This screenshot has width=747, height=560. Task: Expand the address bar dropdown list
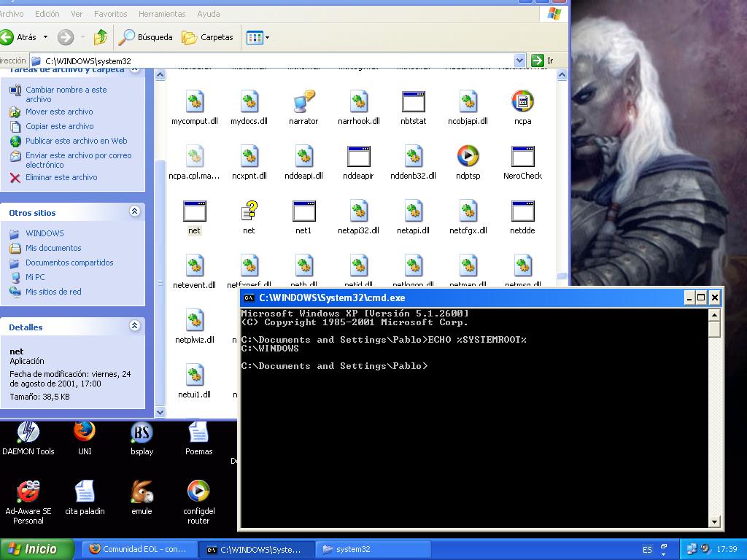tap(519, 61)
